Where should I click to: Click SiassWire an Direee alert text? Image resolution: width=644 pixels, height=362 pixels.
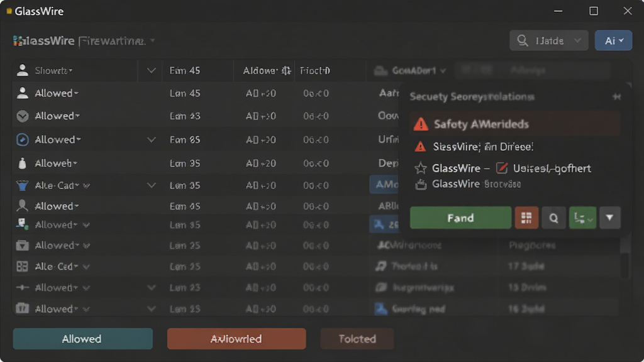[483, 146]
